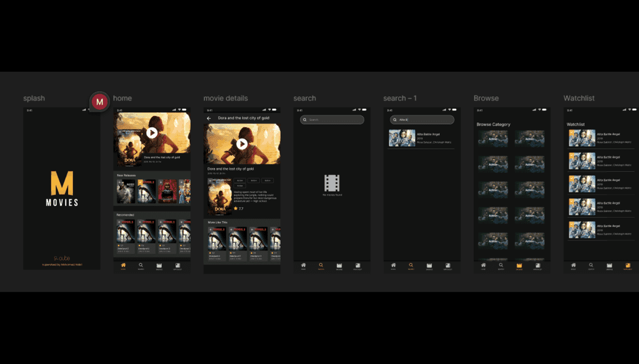This screenshot has height=364, width=639.
Task: Click the back arrow on movie details screen
Action: (x=209, y=118)
